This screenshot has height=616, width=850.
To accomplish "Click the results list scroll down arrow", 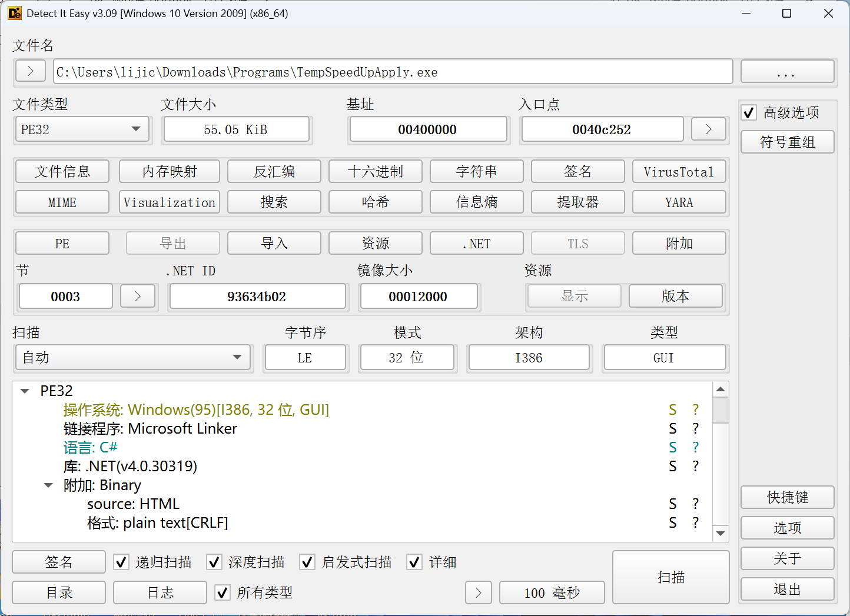I will (x=720, y=534).
